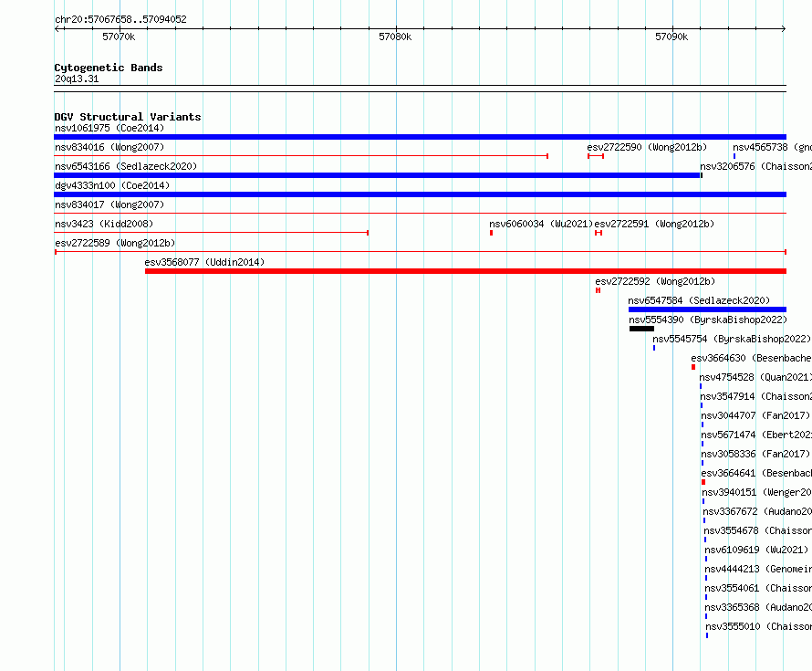Select the 20q13.31 band label
The height and width of the screenshot is (671, 812).
(77, 79)
